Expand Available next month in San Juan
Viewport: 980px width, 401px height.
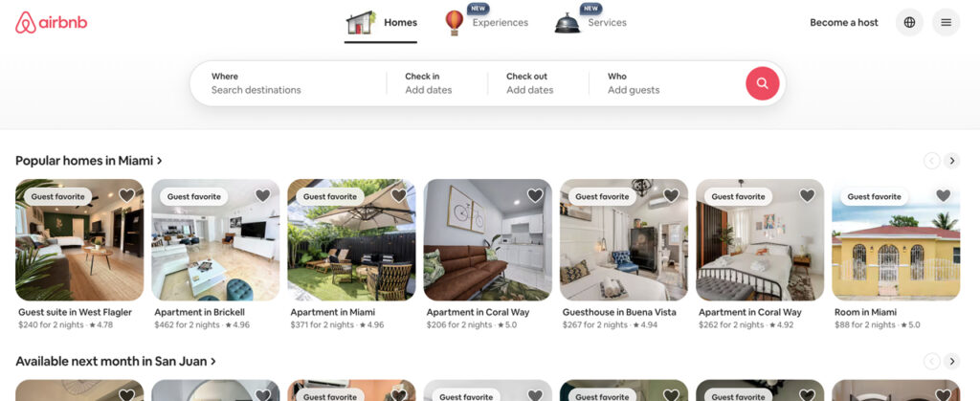tap(116, 361)
